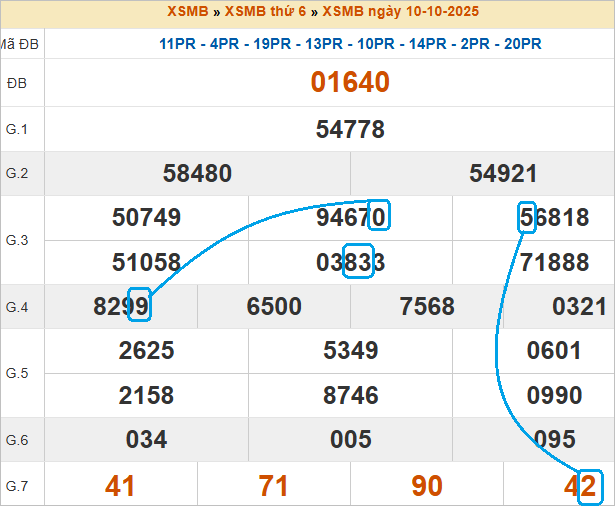
Task: Click the highlighted 83 in 03833
Action: tap(358, 262)
